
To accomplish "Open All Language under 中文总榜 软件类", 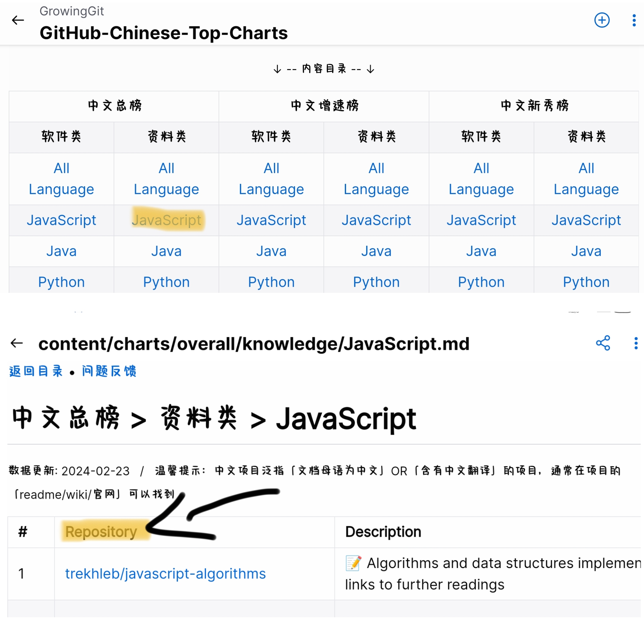I will coord(61,179).
